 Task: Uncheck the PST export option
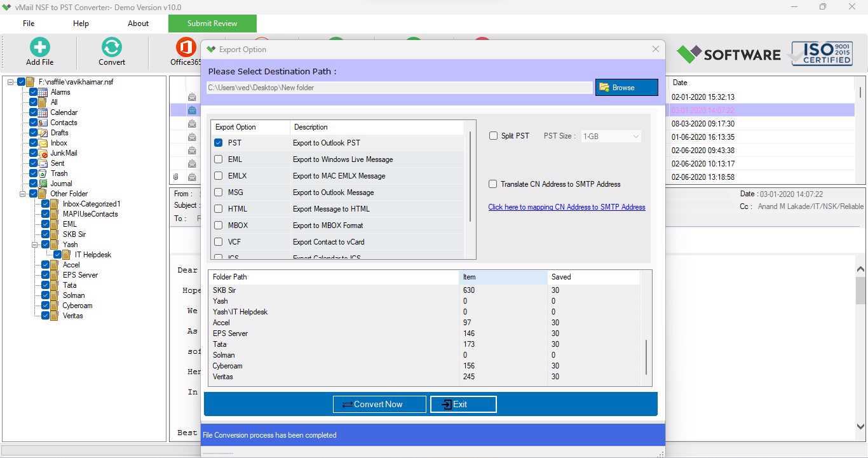[x=219, y=143]
